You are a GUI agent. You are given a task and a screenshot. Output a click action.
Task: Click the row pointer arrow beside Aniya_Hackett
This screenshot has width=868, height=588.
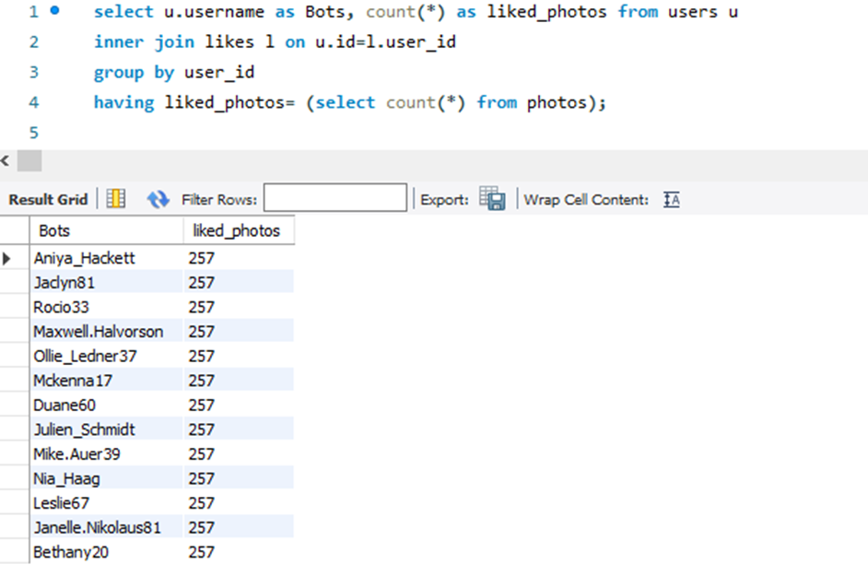pos(7,258)
